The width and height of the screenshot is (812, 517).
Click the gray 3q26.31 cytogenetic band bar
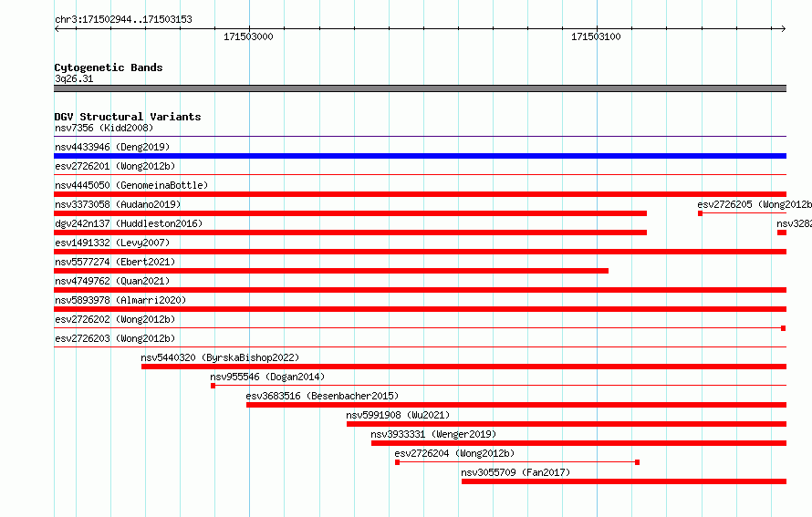420,88
